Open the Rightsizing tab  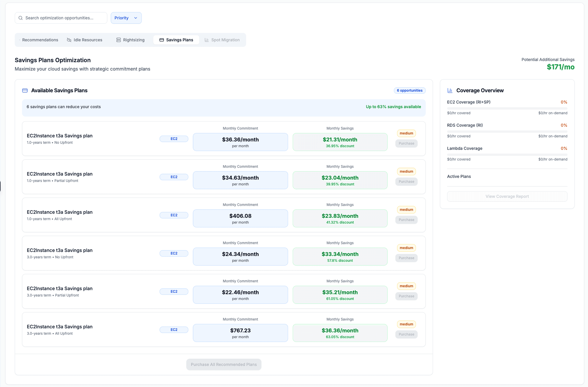click(x=134, y=40)
